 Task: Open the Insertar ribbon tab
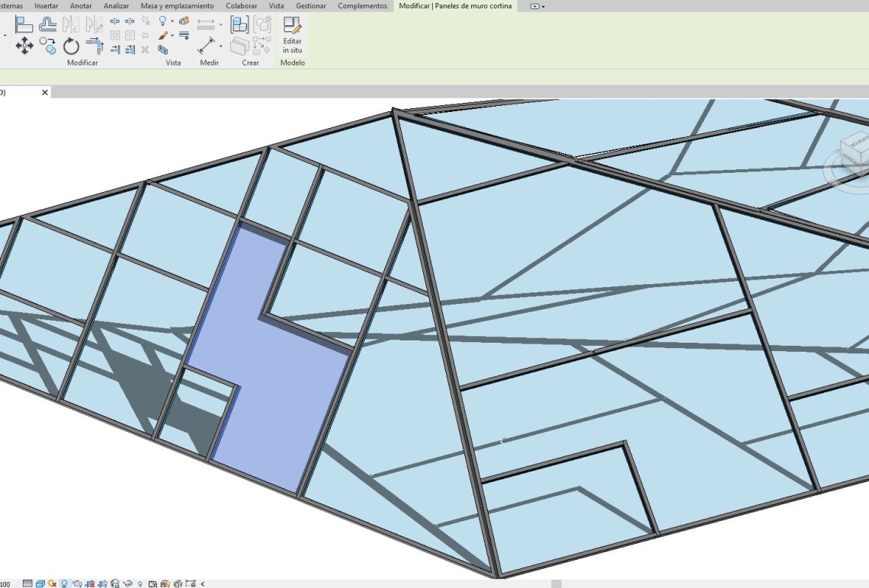46,6
